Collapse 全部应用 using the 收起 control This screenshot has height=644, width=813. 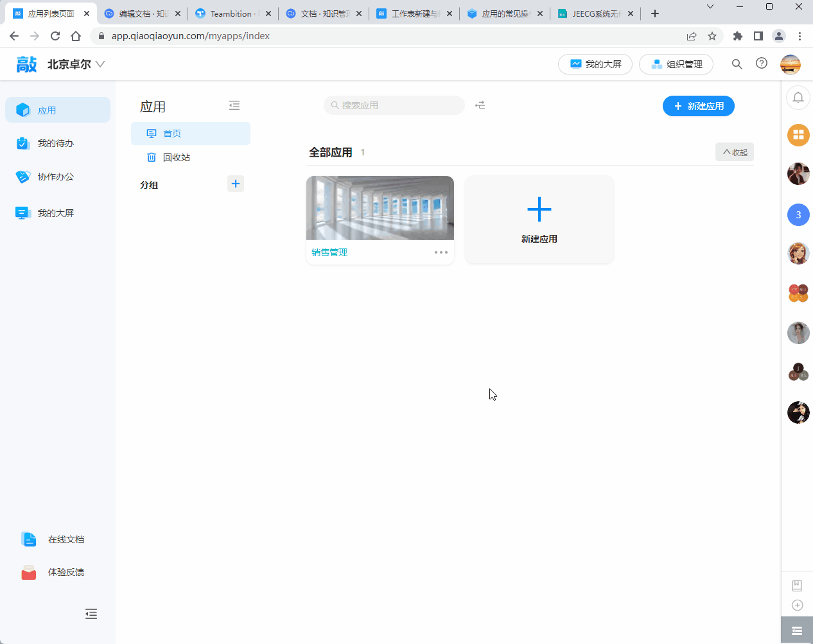[x=734, y=152]
